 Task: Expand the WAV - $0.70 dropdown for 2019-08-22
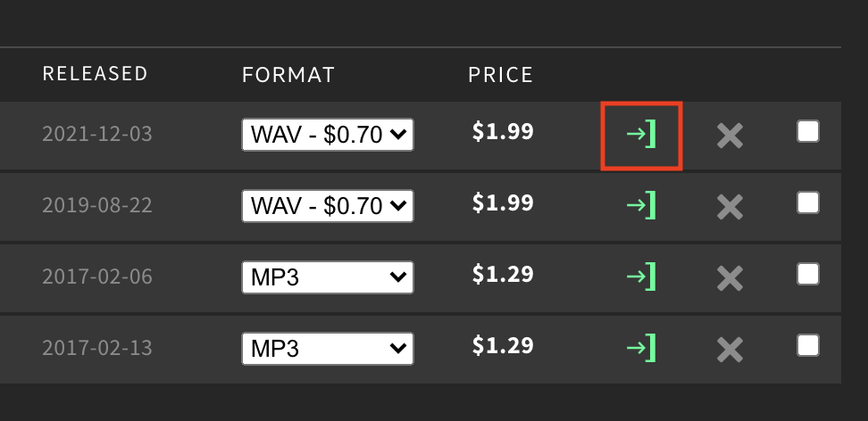tap(328, 206)
